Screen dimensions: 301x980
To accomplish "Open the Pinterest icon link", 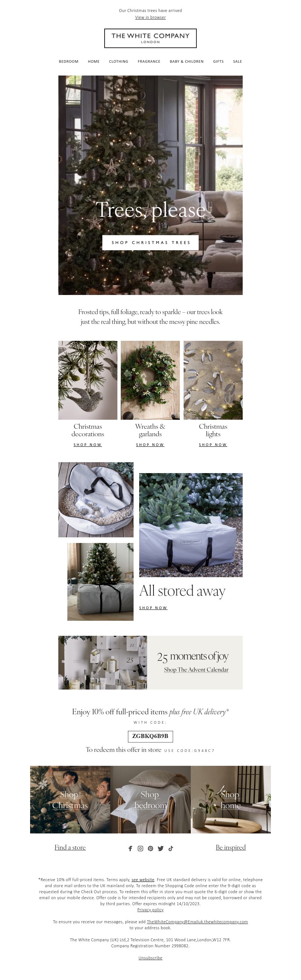I will (150, 848).
